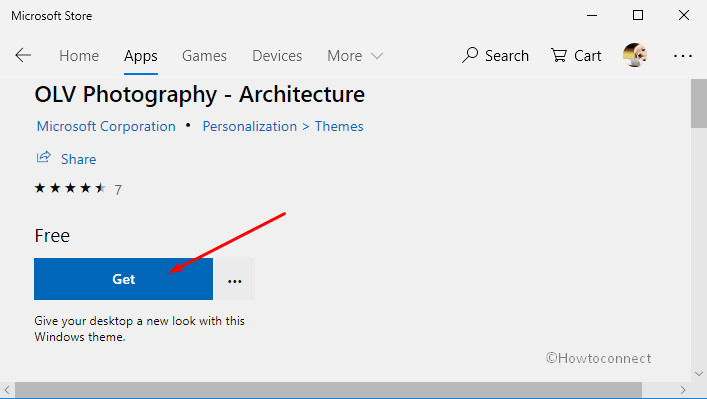The height and width of the screenshot is (399, 707).
Task: Click the rating count 7
Action: tap(118, 189)
